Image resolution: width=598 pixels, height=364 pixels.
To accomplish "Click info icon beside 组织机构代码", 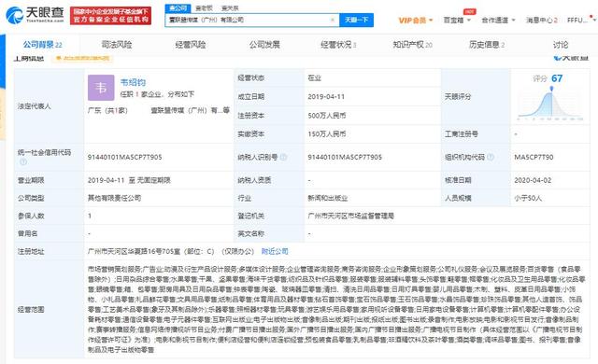I will point(491,157).
